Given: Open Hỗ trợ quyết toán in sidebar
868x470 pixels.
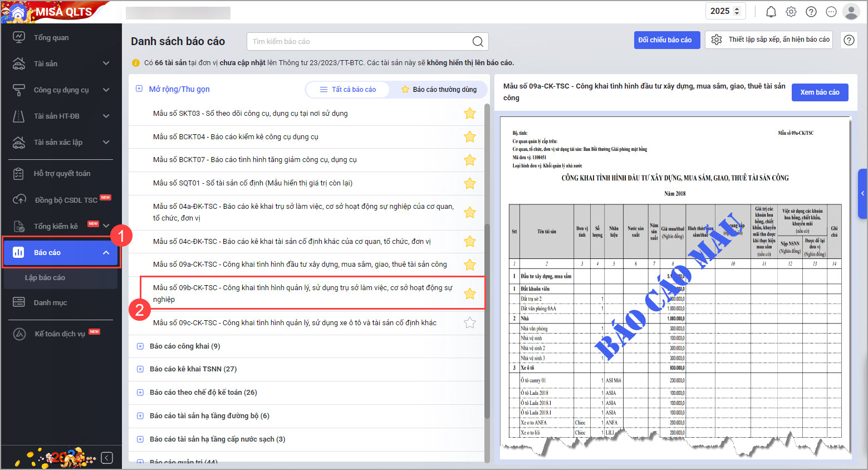Looking at the screenshot, I should pos(61,174).
